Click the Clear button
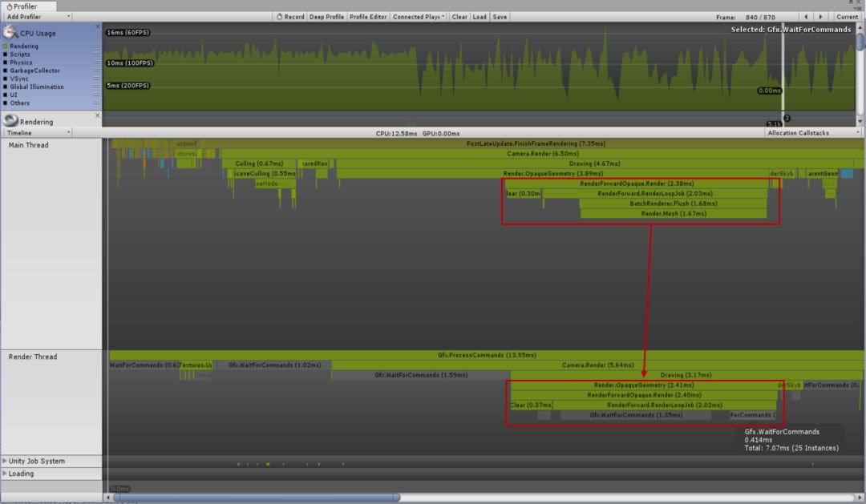The width and height of the screenshot is (866, 504). [x=459, y=17]
